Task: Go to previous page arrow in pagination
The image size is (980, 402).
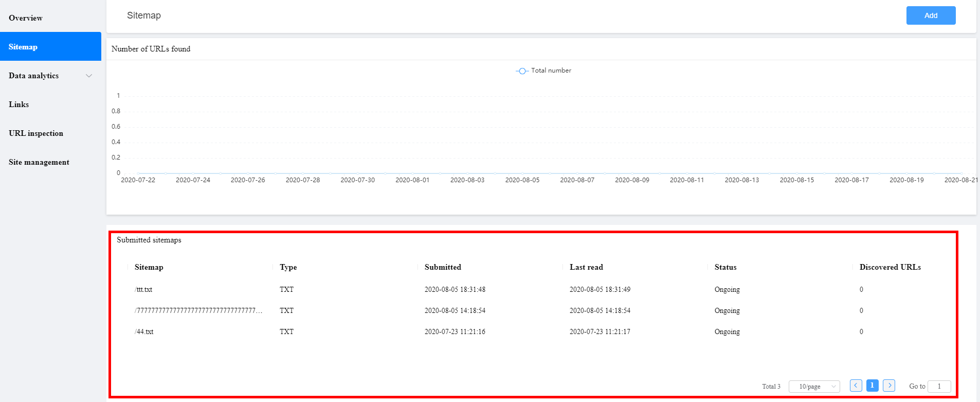Action: coord(856,386)
